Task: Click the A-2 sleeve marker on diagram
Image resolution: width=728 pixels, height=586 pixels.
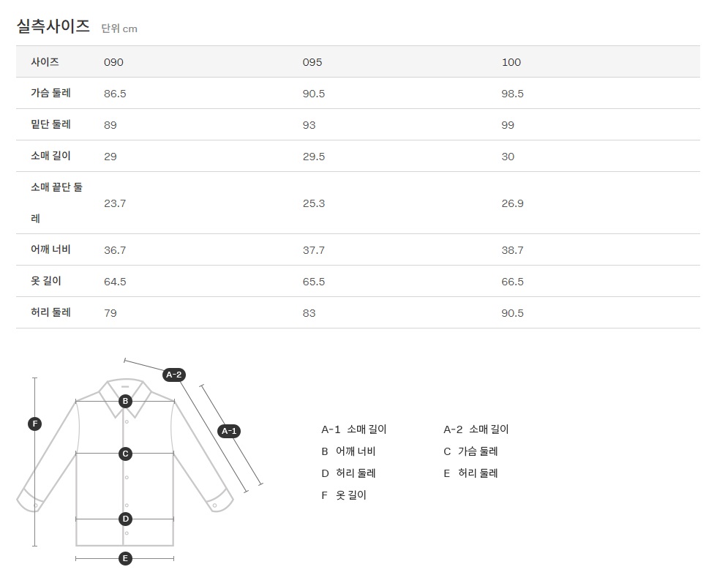Action: point(173,375)
